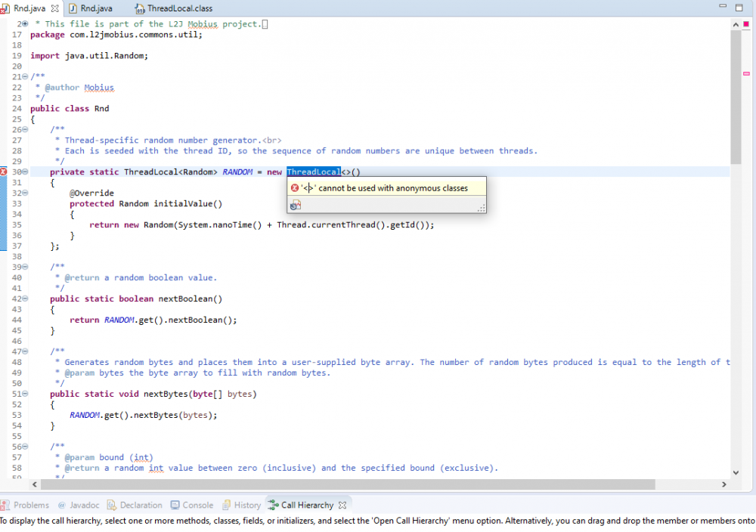Close the Call Hierarchy view

pos(342,505)
